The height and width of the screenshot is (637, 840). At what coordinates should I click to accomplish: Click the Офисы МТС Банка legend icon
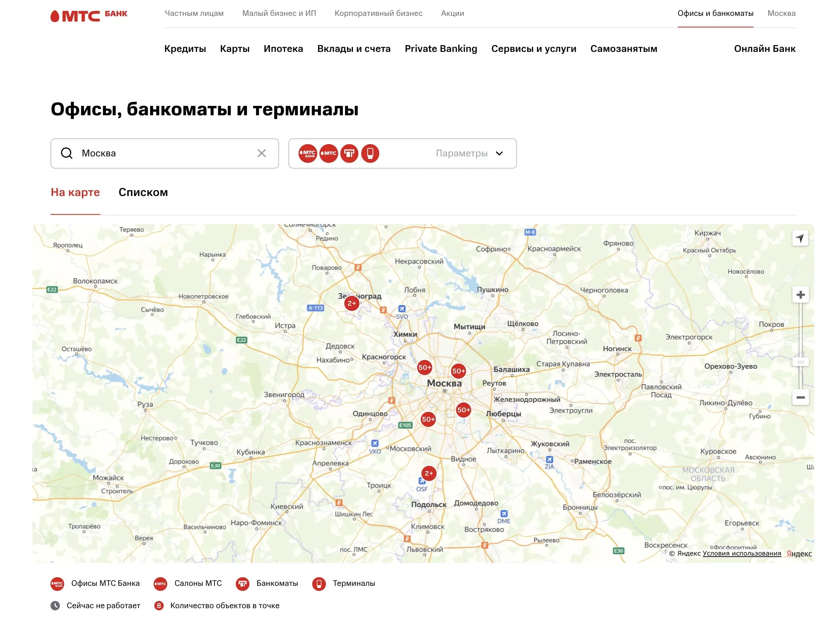pos(57,584)
